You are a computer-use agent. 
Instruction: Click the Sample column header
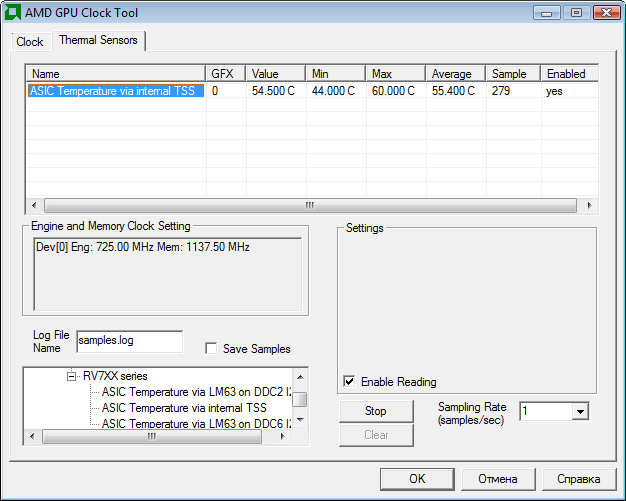pyautogui.click(x=513, y=74)
